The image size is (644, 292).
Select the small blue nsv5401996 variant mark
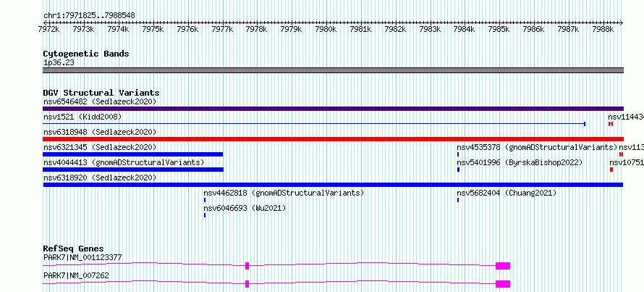(x=458, y=170)
